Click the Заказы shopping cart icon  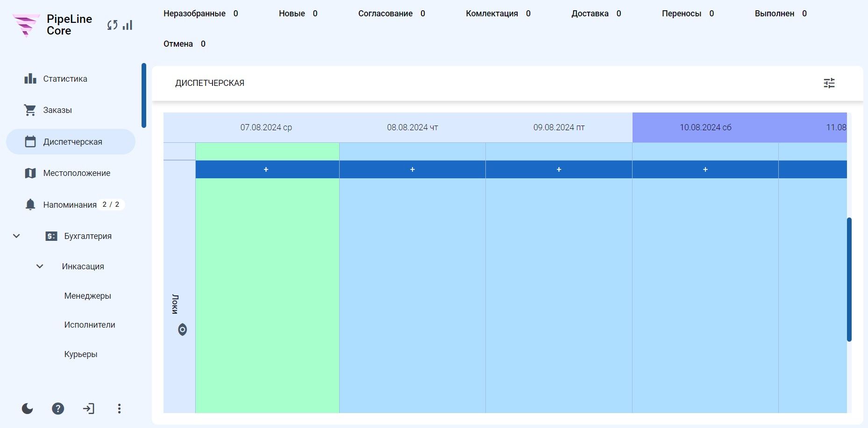point(30,110)
